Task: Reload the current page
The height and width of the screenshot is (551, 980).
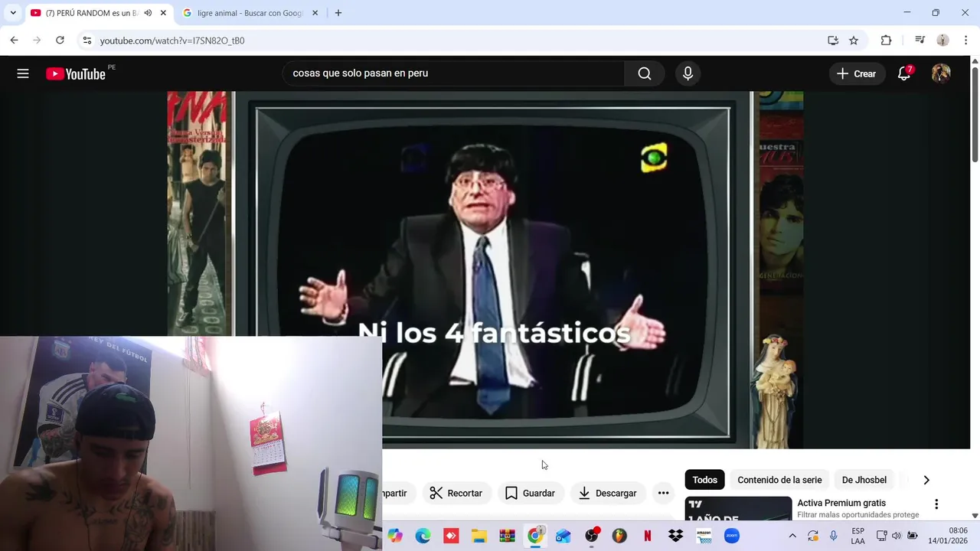Action: [x=60, y=41]
